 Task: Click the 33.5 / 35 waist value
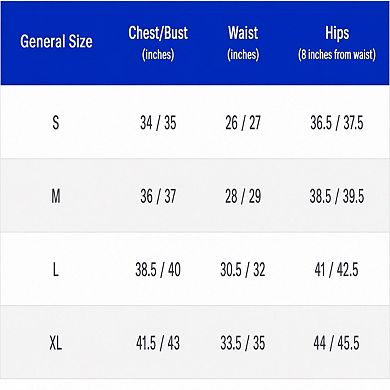243,343
